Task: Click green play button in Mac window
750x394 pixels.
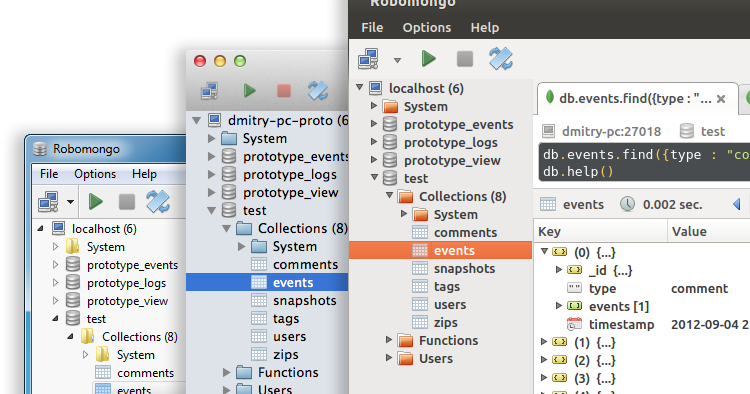Action: [249, 90]
